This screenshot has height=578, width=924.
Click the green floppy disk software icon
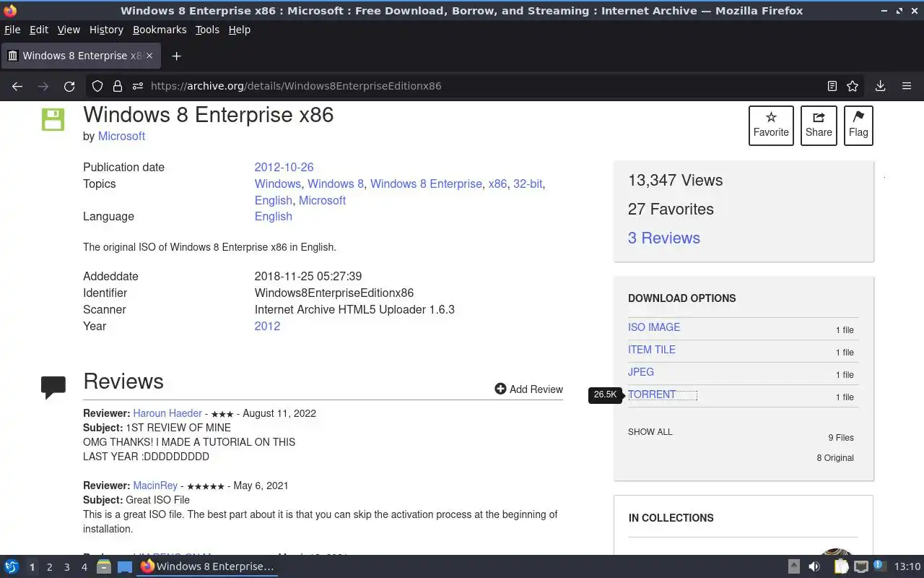click(x=53, y=119)
